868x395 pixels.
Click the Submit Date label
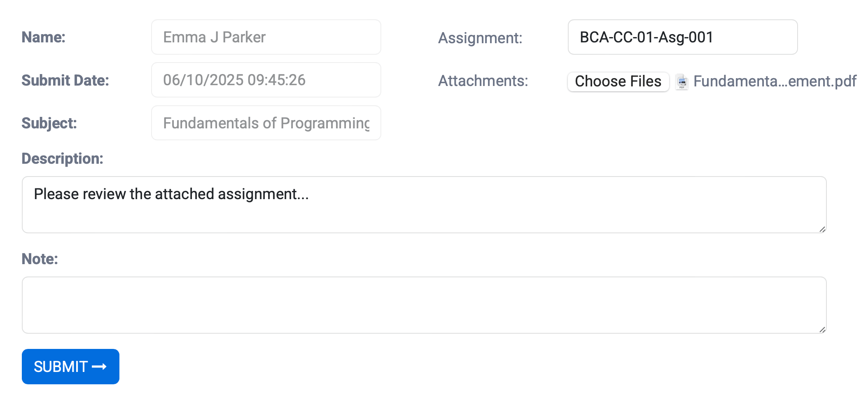[65, 81]
